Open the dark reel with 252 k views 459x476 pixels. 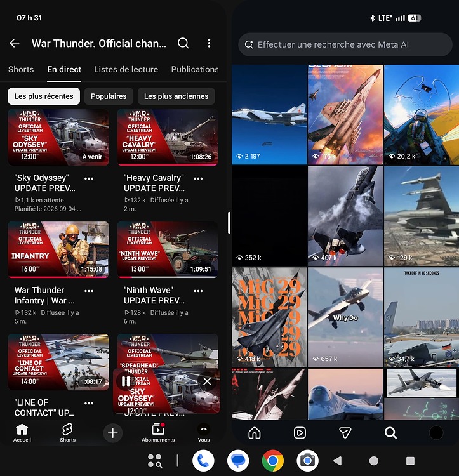[x=269, y=216]
